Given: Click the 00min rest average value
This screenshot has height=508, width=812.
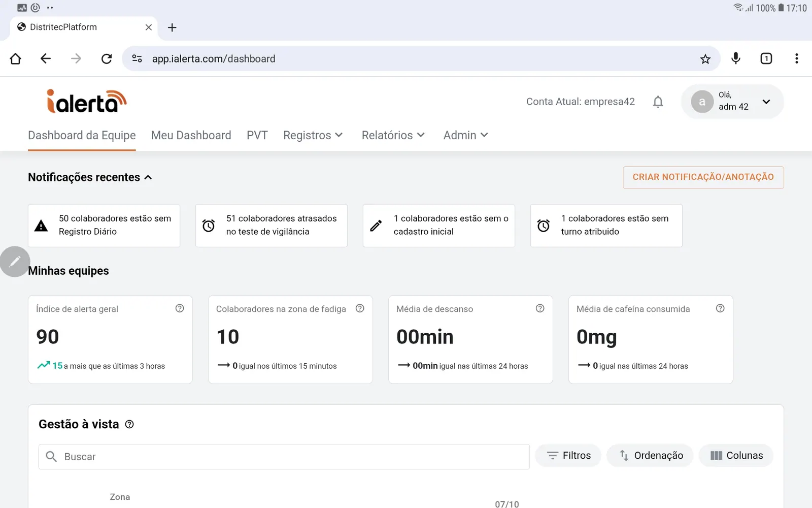Looking at the screenshot, I should click(425, 337).
